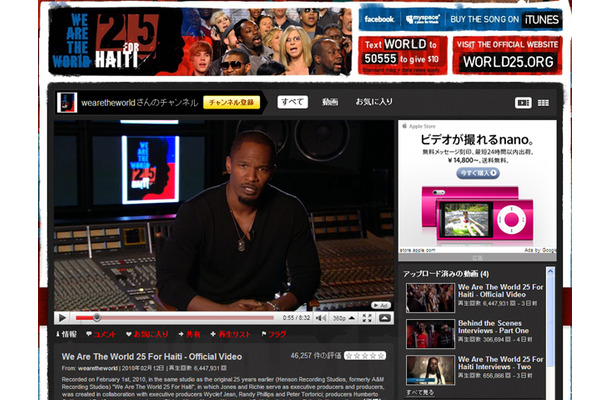Click the yellow チャンネル登録 subscribe button

231,102
